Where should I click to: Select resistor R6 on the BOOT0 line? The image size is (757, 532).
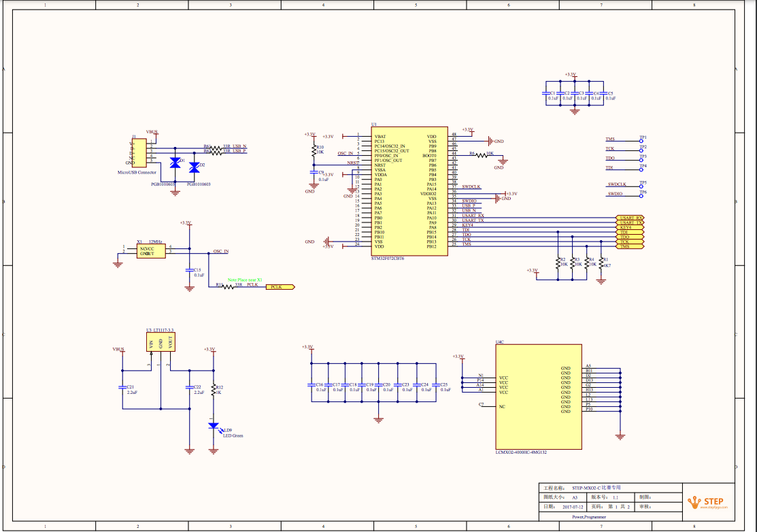(482, 155)
